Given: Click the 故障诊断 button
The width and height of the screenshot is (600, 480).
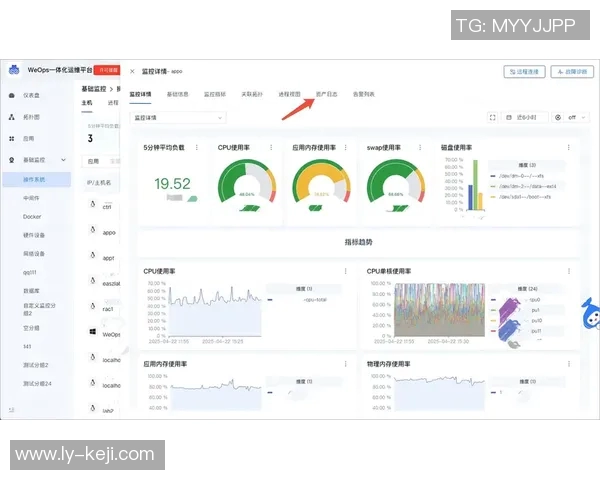Looking at the screenshot, I should 572,72.
